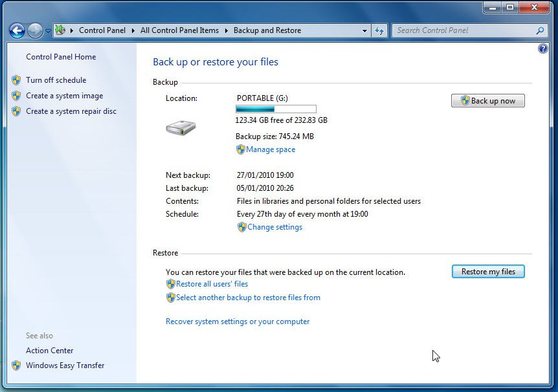Click the Control Panel icon in the address bar
The image size is (558, 392).
[60, 30]
